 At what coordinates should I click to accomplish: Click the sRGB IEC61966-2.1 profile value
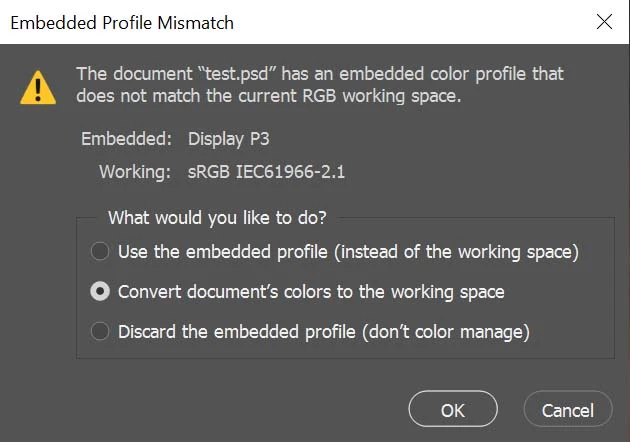266,172
